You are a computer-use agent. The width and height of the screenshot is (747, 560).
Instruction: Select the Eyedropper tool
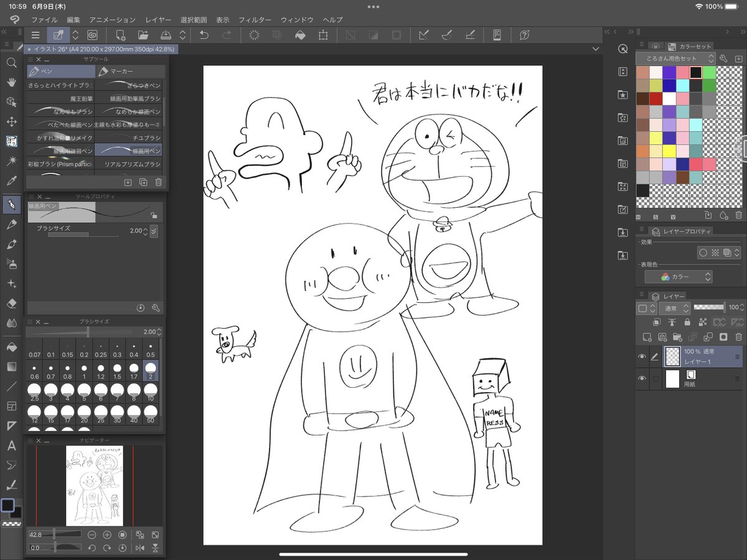pyautogui.click(x=11, y=182)
